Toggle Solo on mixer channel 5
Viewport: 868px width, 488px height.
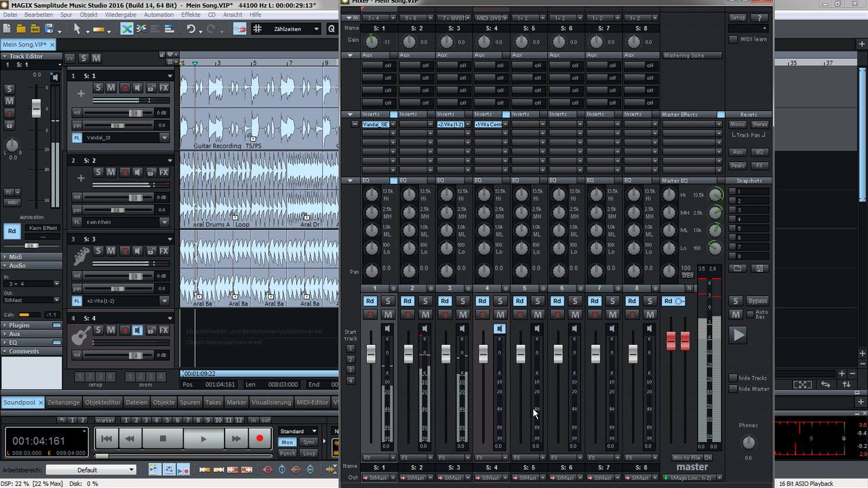click(538, 301)
